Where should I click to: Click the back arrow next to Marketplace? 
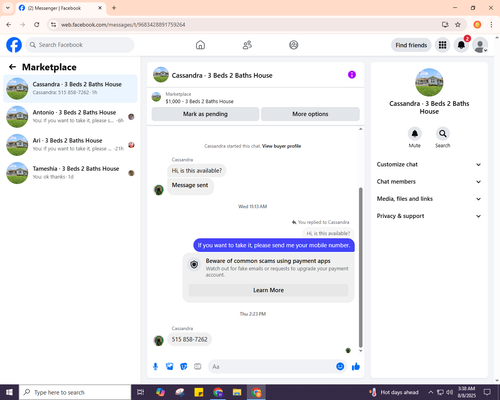(x=12, y=67)
